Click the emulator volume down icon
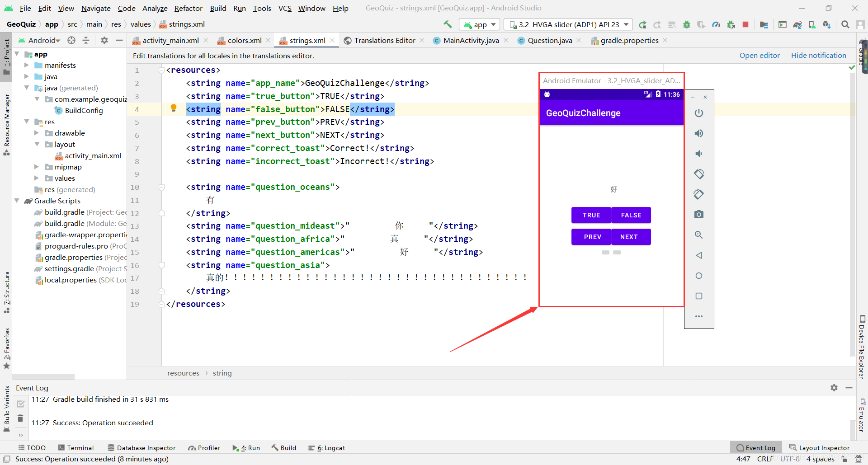The image size is (868, 465). coord(699,154)
